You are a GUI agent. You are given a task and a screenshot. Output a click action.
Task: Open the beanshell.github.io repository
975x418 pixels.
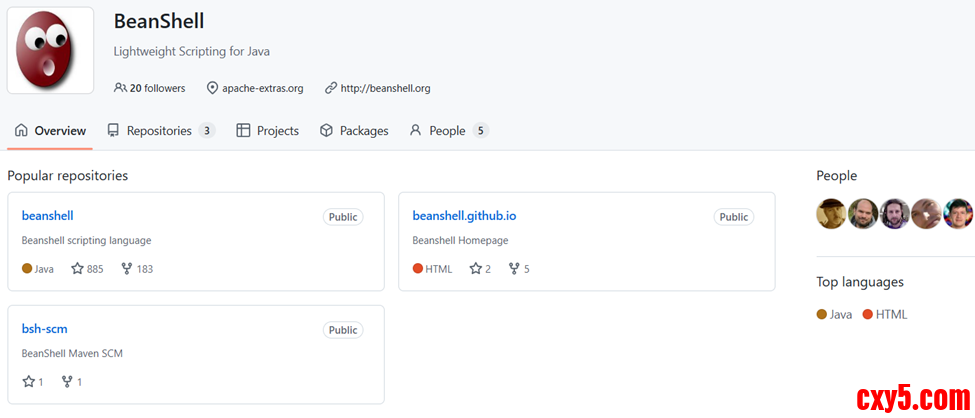[x=464, y=216]
